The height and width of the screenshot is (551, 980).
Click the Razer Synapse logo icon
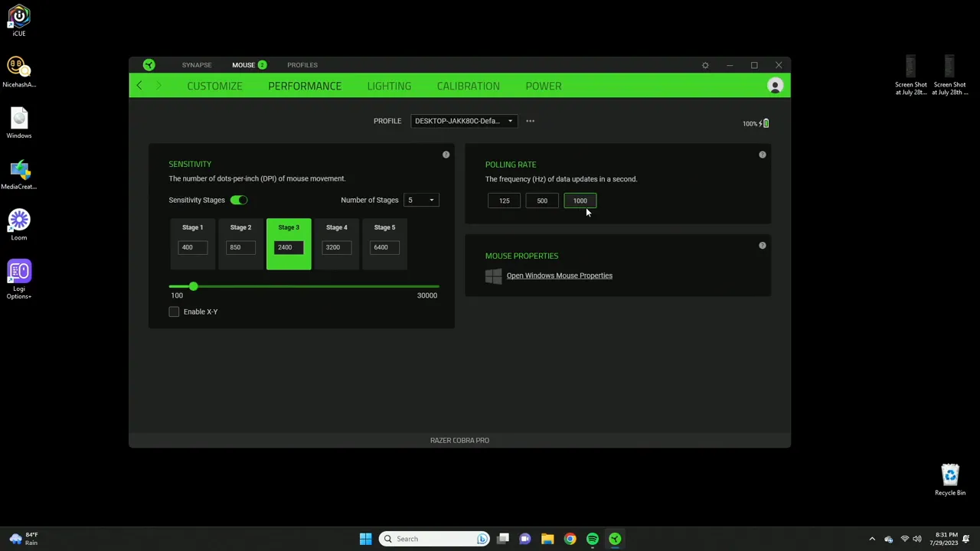[149, 64]
